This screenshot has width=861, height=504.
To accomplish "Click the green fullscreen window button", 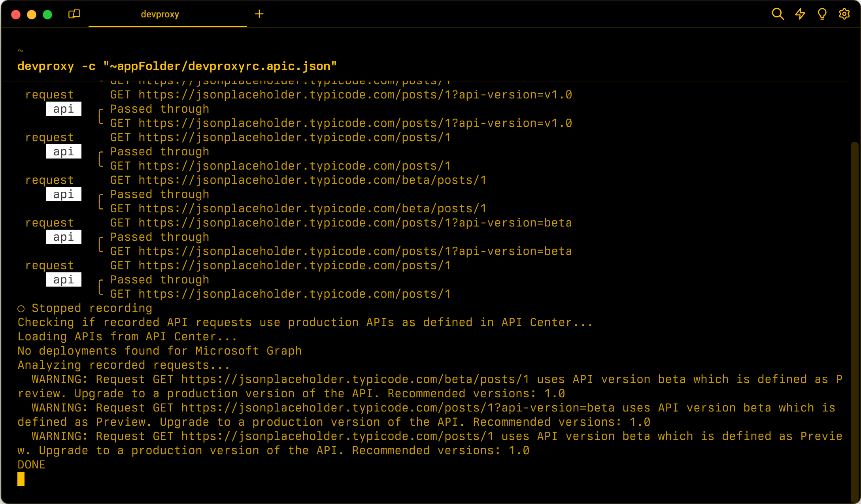I will tap(47, 15).
